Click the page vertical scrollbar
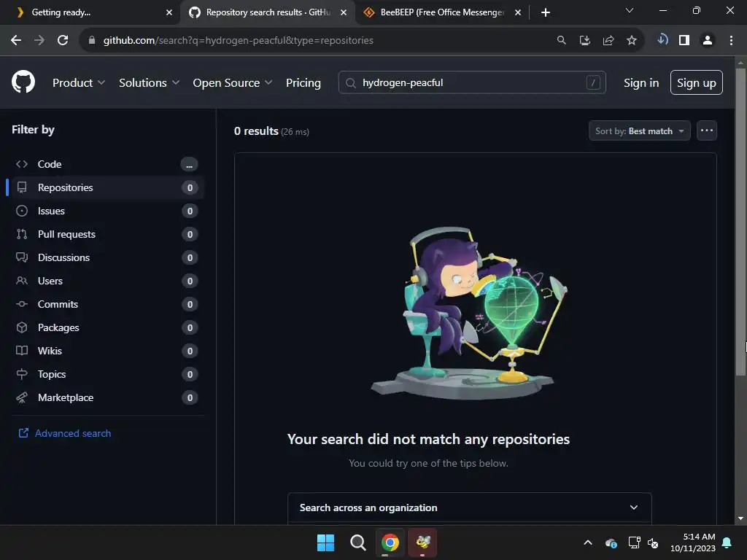 741,222
